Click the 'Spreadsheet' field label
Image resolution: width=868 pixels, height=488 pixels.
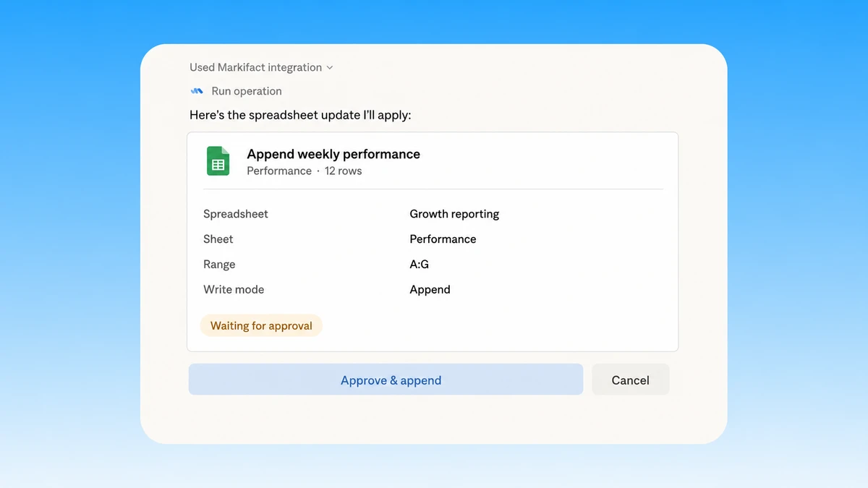(x=236, y=214)
